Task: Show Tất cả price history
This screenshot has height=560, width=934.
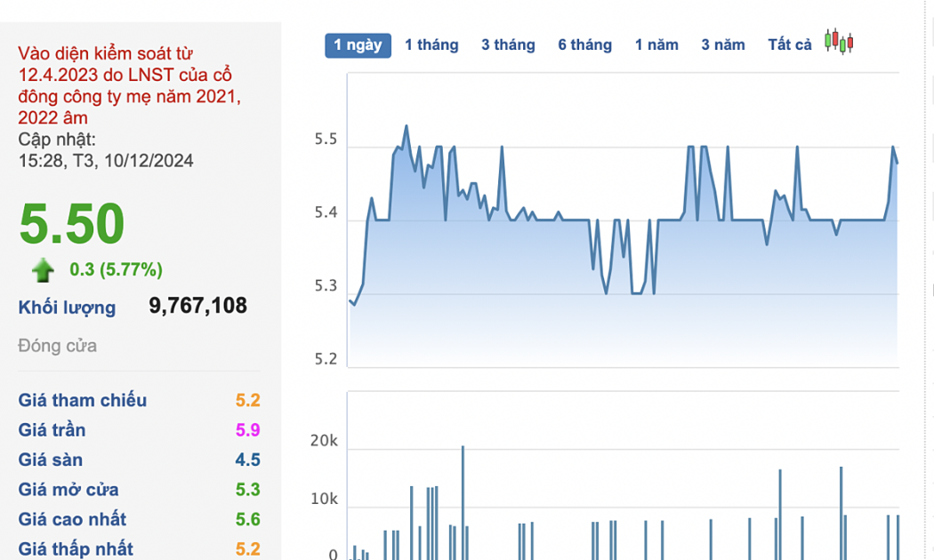Action: pyautogui.click(x=789, y=44)
